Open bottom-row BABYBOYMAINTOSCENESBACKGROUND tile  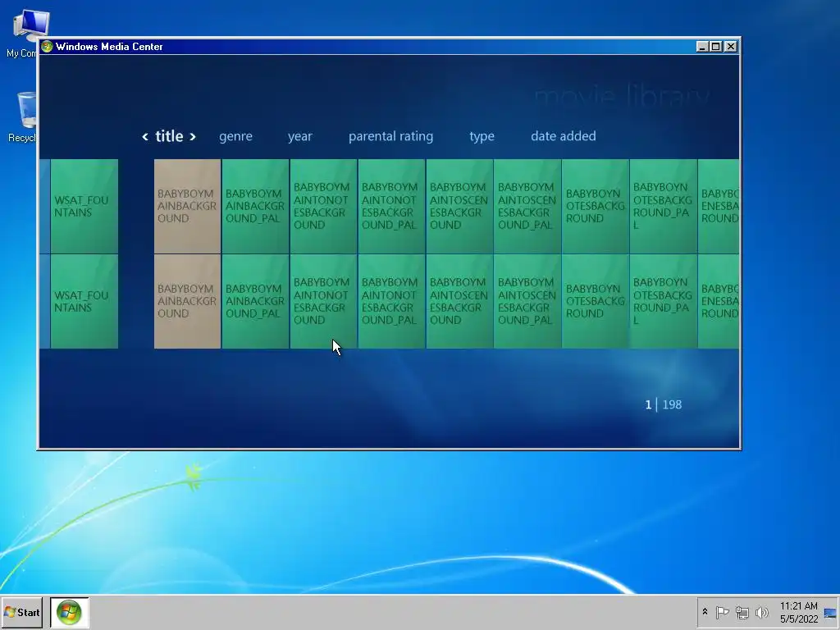(459, 302)
